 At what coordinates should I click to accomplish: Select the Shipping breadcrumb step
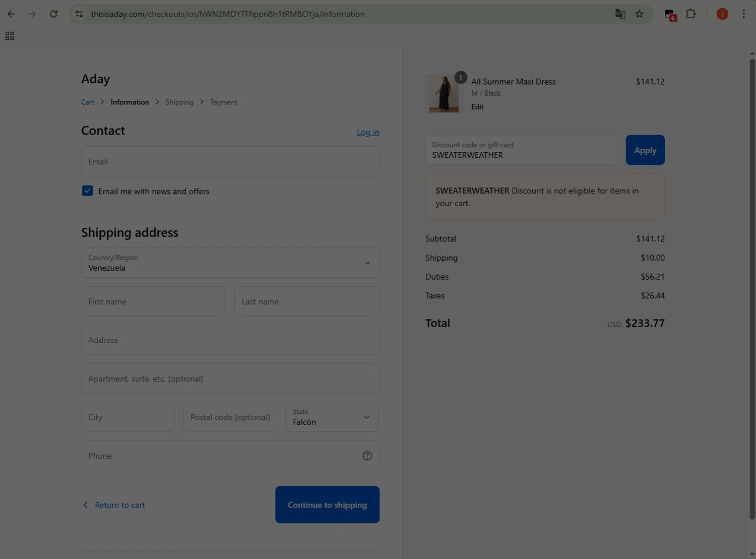[179, 102]
